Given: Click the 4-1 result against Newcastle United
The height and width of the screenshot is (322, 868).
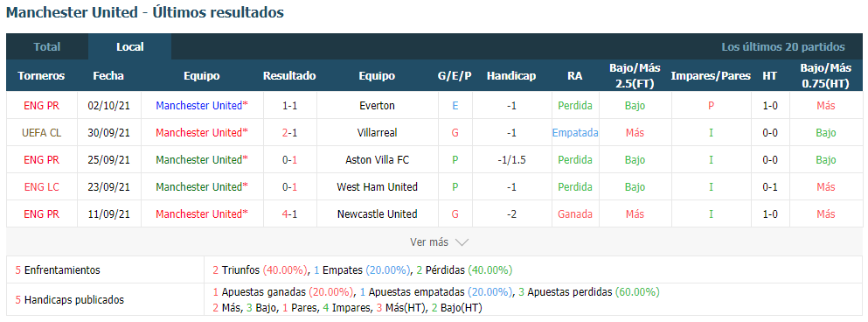Looking at the screenshot, I should pyautogui.click(x=289, y=213).
